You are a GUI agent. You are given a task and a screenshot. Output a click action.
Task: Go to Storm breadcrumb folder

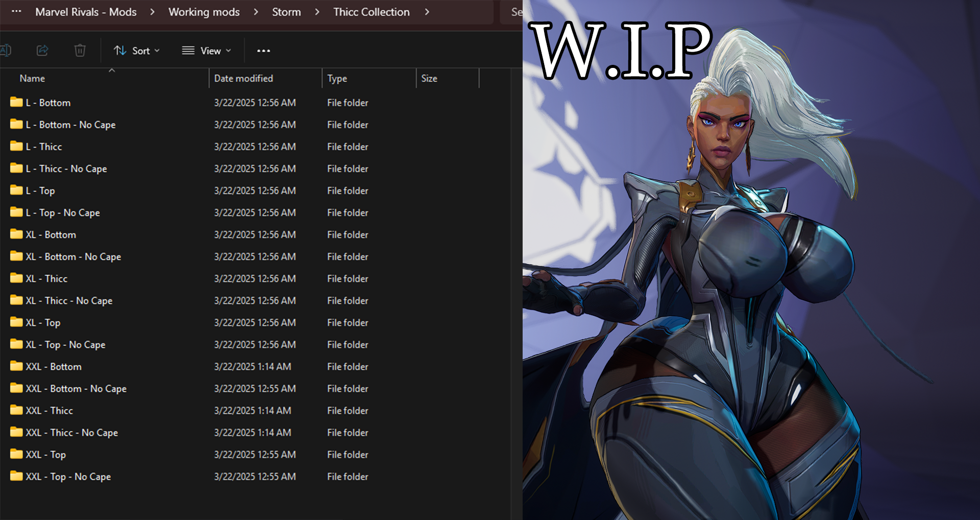coord(286,12)
